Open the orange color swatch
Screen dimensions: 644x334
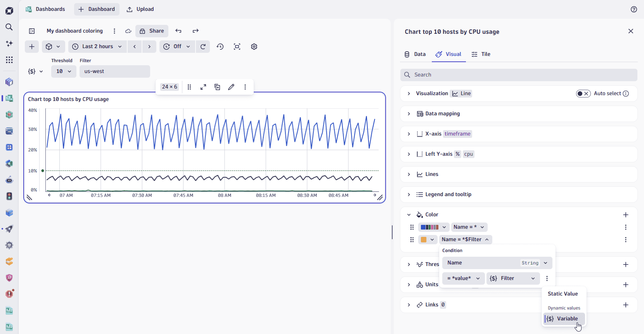(428, 240)
